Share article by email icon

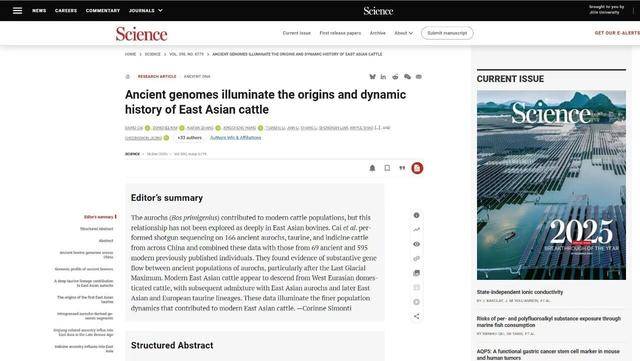[x=419, y=76]
